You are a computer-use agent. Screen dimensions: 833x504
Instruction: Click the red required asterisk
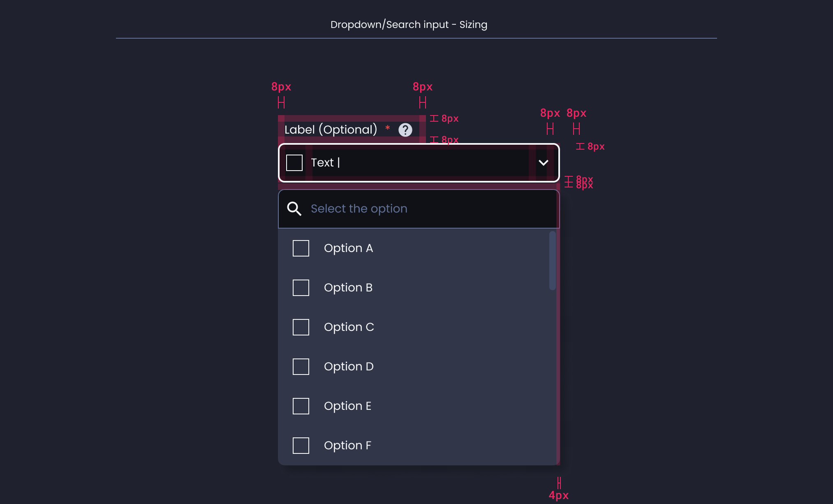tap(388, 128)
